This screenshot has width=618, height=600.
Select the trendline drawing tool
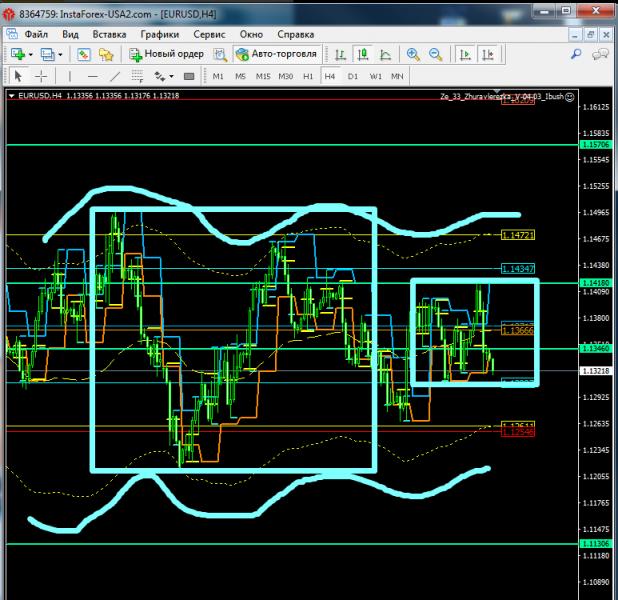pos(115,76)
